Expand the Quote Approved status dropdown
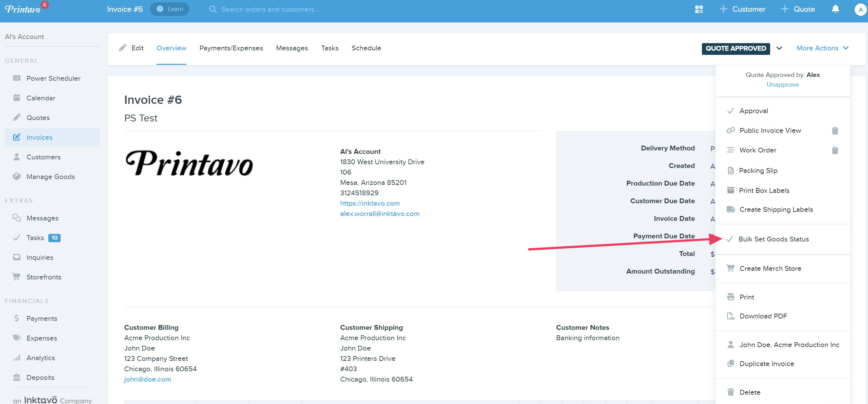The image size is (868, 404). [779, 48]
